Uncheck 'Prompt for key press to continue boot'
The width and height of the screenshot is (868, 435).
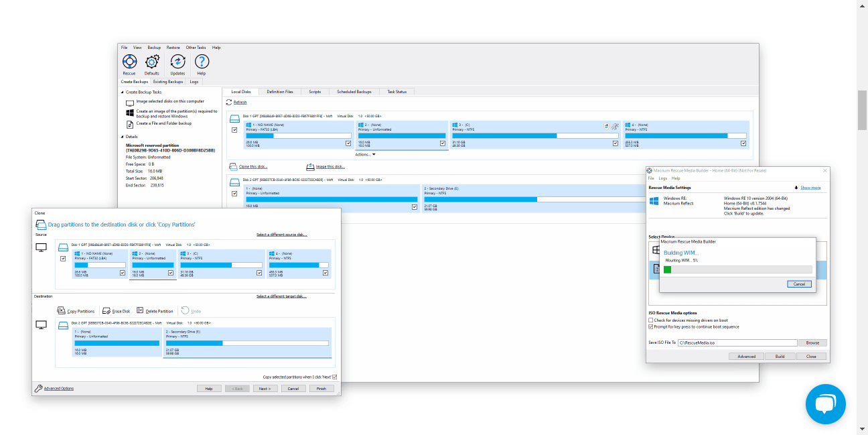651,327
